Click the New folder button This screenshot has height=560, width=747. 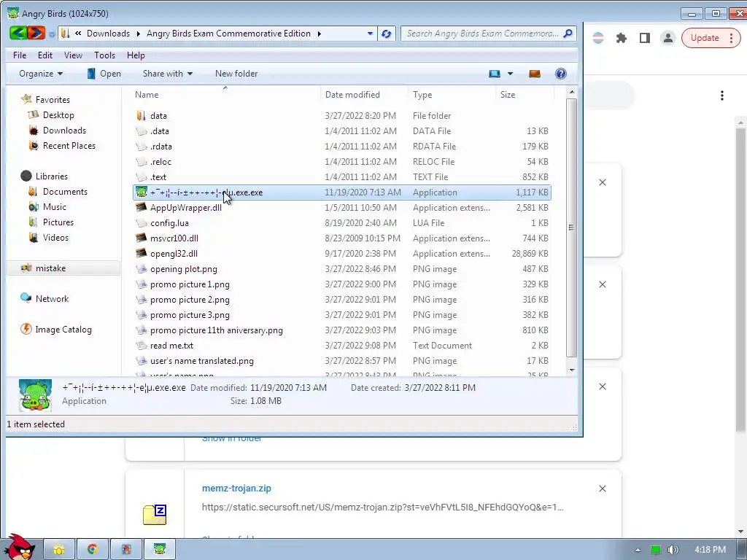coord(236,74)
